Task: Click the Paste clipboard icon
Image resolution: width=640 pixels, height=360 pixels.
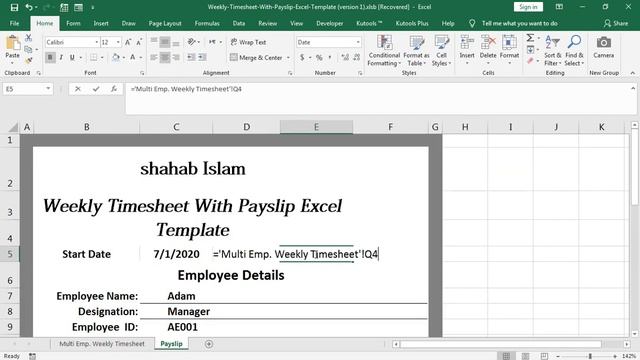Action: coord(12,43)
